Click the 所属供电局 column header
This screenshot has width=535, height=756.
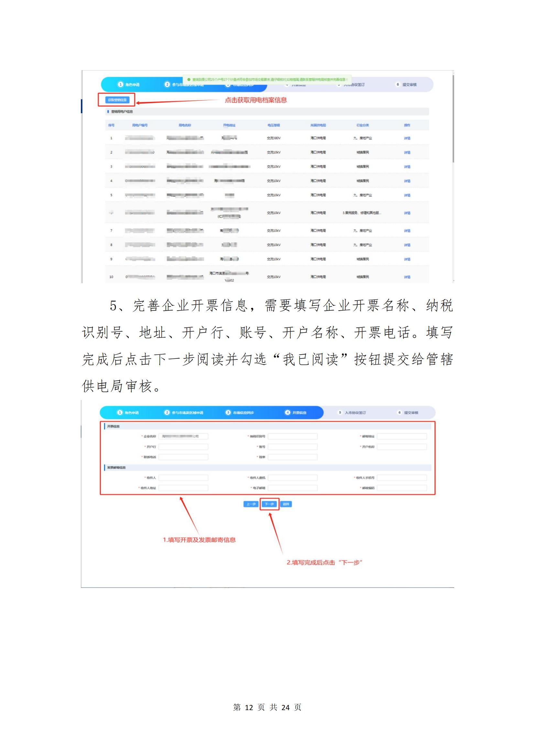coord(318,125)
